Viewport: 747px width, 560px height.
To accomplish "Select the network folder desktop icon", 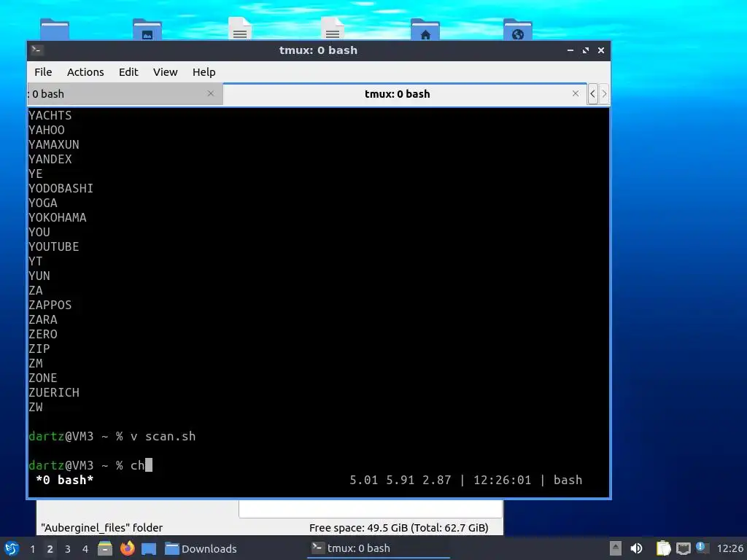I will pos(517,28).
